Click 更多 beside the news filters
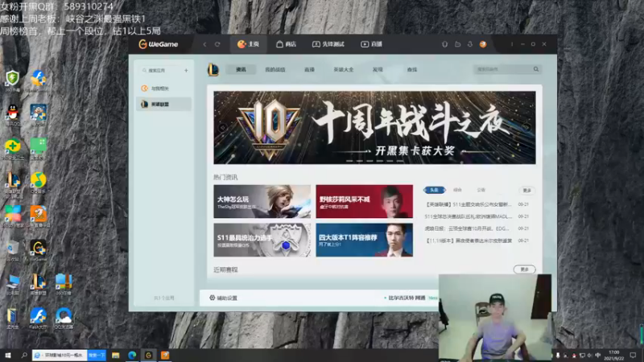Screen dimensions: 644x362 [x=527, y=191]
